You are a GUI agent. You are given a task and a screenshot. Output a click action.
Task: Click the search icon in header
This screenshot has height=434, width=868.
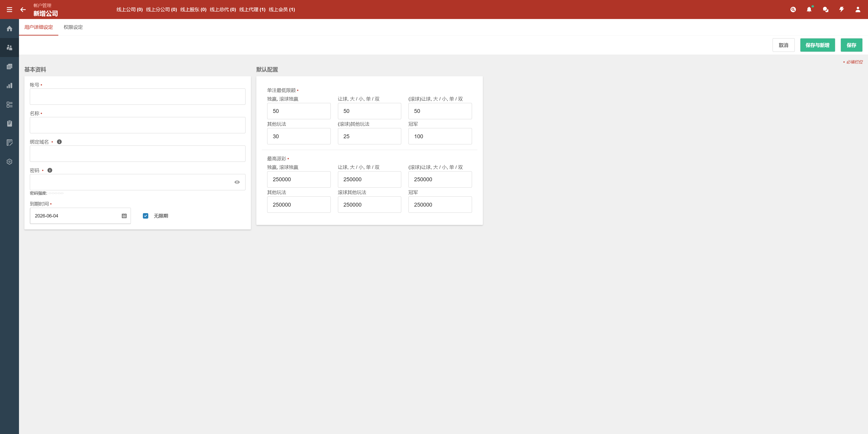(793, 10)
